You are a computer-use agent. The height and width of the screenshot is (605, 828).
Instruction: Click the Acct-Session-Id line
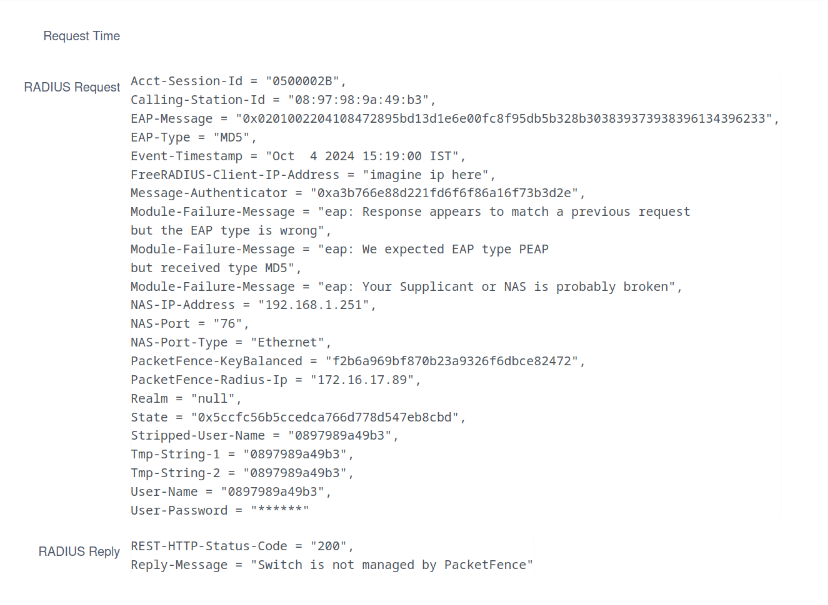tap(238, 81)
